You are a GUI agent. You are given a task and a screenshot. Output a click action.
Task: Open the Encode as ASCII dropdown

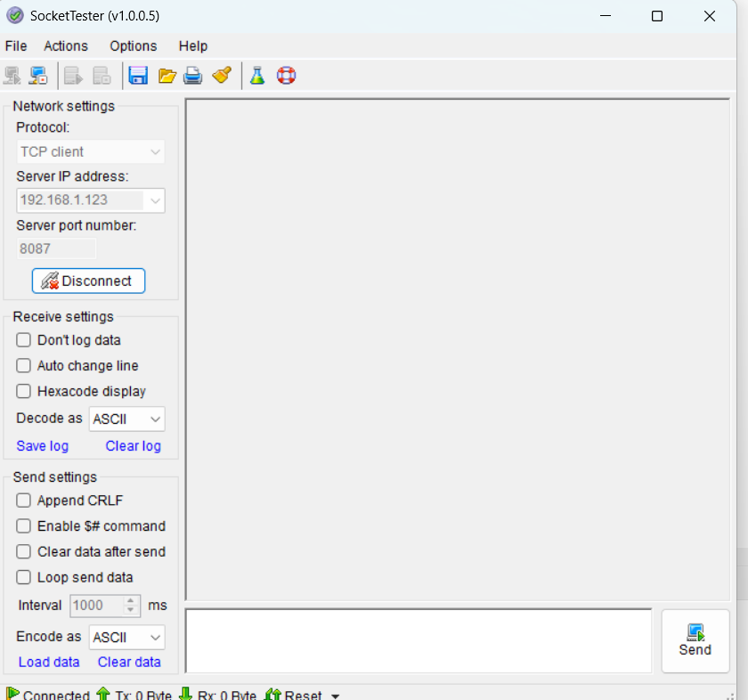coord(126,637)
